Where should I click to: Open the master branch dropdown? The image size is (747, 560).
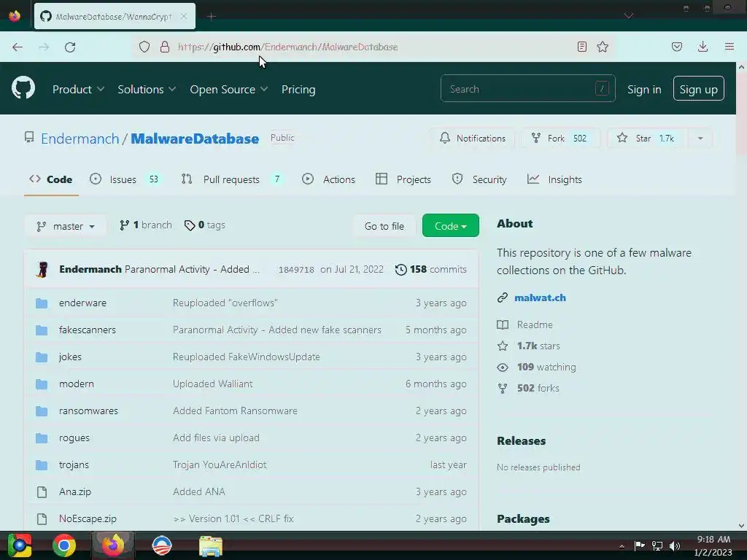point(65,226)
